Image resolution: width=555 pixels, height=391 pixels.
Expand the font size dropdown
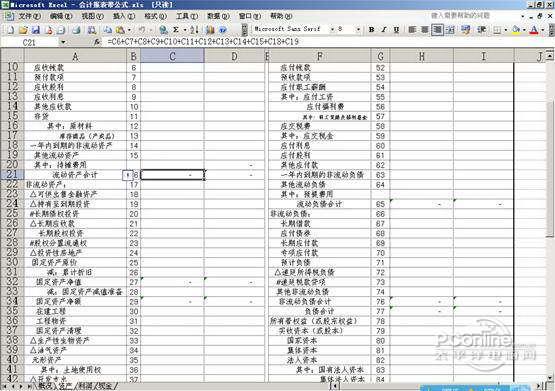pos(358,29)
